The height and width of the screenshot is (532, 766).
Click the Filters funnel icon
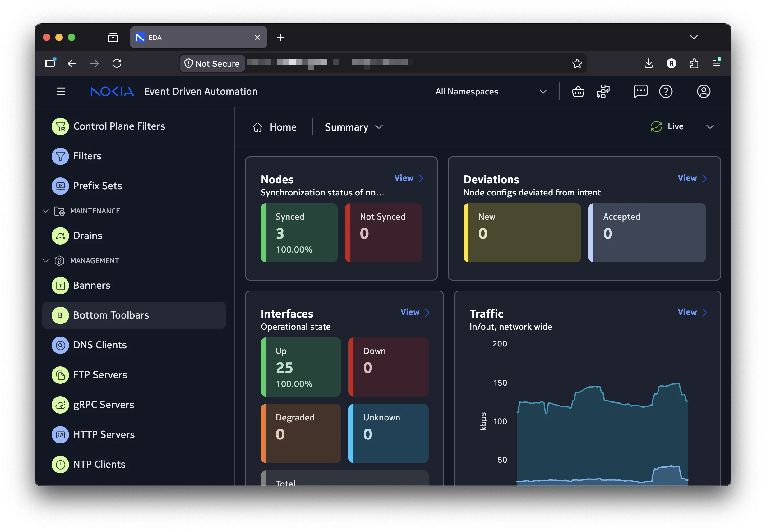click(x=60, y=156)
